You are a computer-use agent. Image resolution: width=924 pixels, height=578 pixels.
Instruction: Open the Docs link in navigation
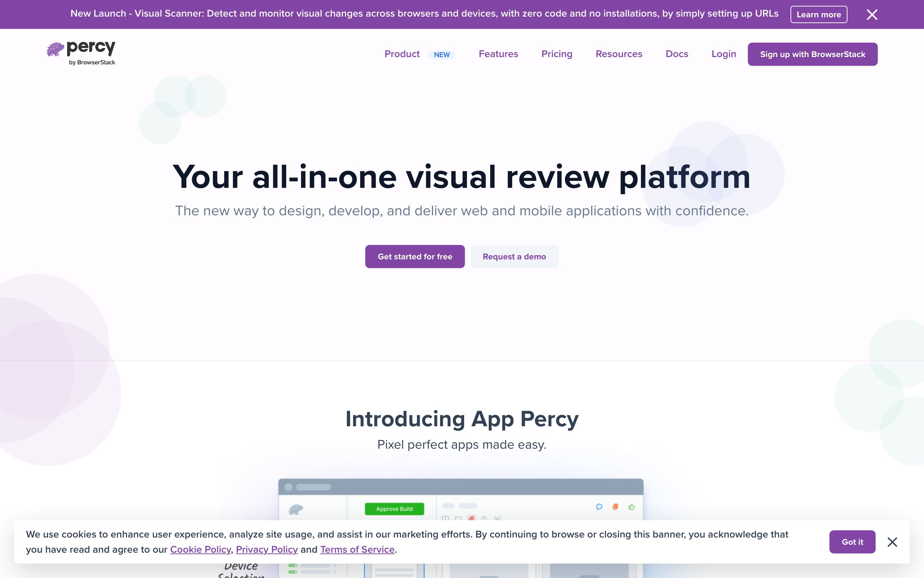(677, 54)
